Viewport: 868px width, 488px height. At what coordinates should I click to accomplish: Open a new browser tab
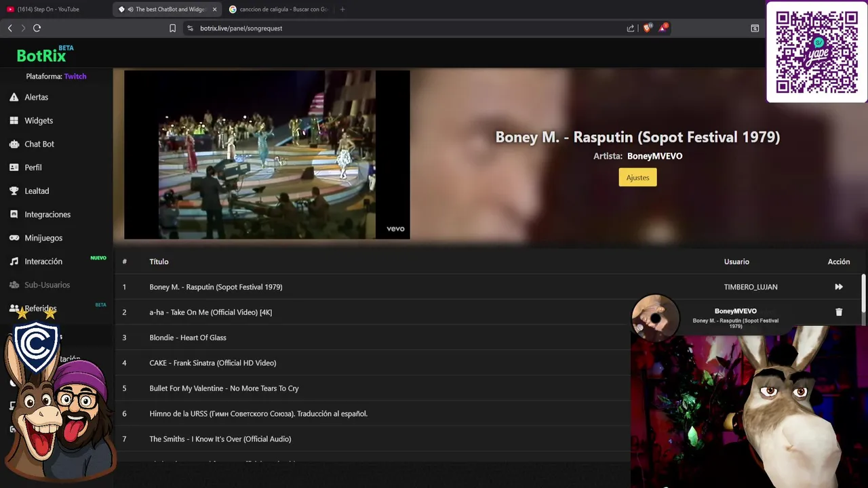click(342, 9)
